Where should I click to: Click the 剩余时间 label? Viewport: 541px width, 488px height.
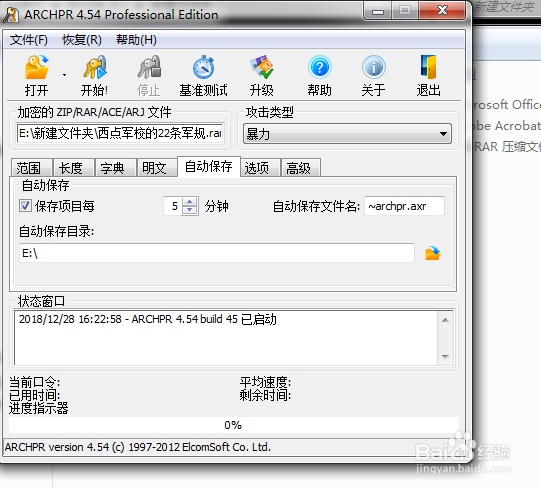(x=265, y=395)
